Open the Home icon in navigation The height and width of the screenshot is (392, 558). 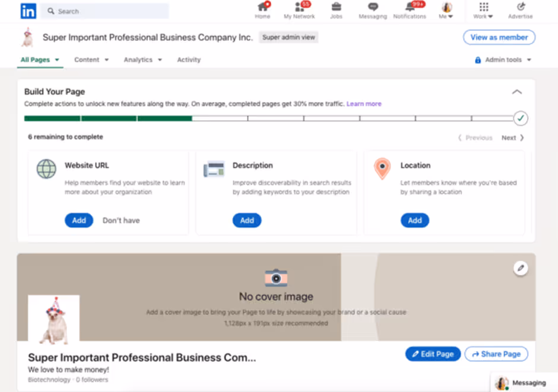263,10
